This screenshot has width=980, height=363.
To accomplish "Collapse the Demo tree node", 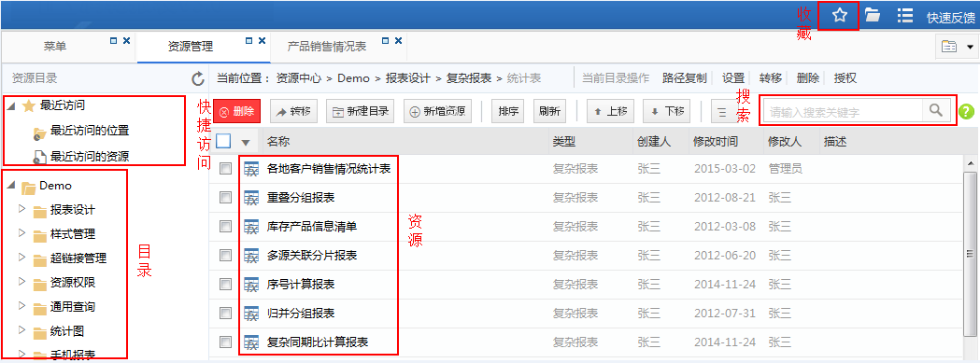I will point(10,186).
